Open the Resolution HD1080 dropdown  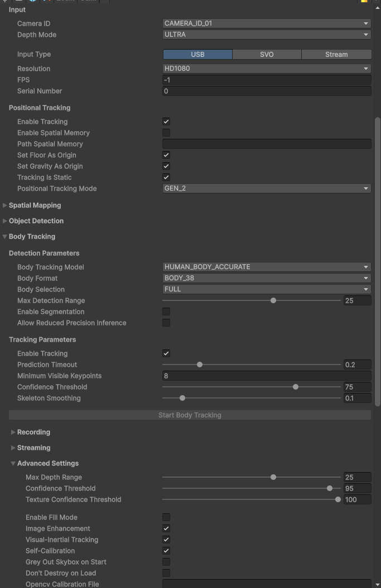[x=266, y=69]
